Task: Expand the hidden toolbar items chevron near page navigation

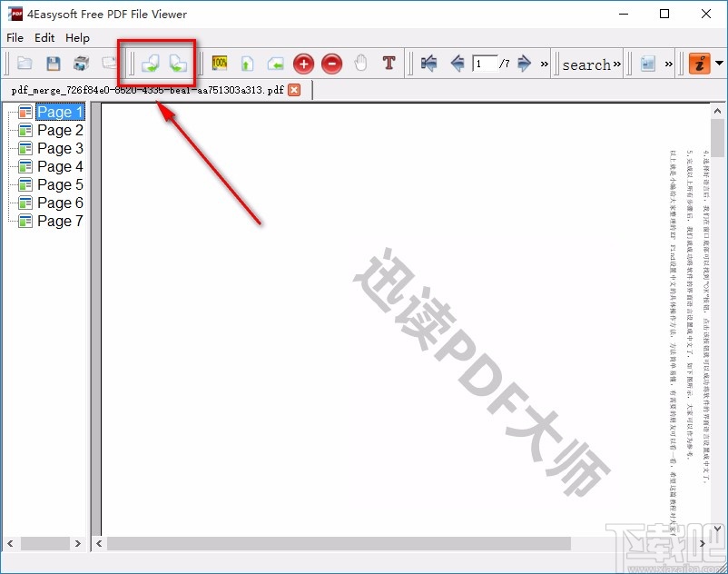Action: pos(545,64)
